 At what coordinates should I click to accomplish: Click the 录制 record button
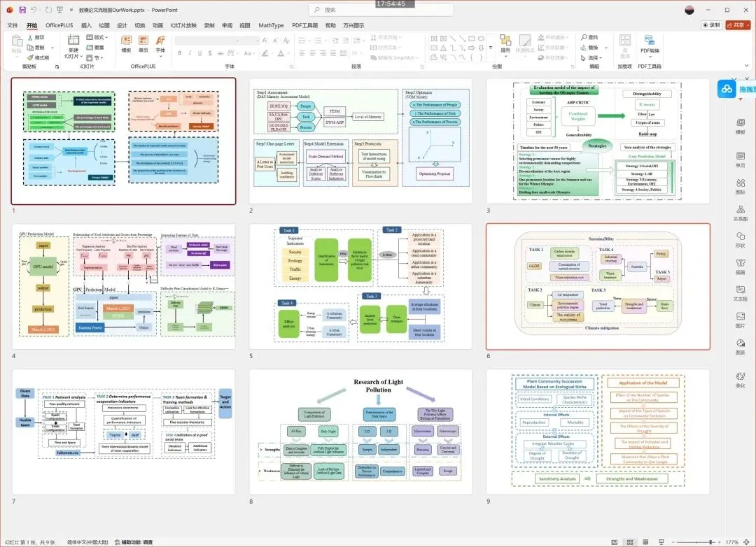[711, 25]
